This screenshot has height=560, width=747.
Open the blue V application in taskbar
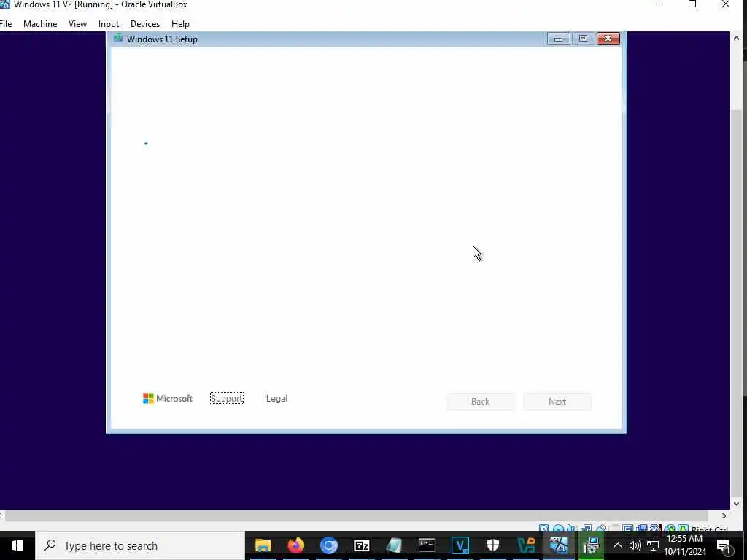[460, 545]
